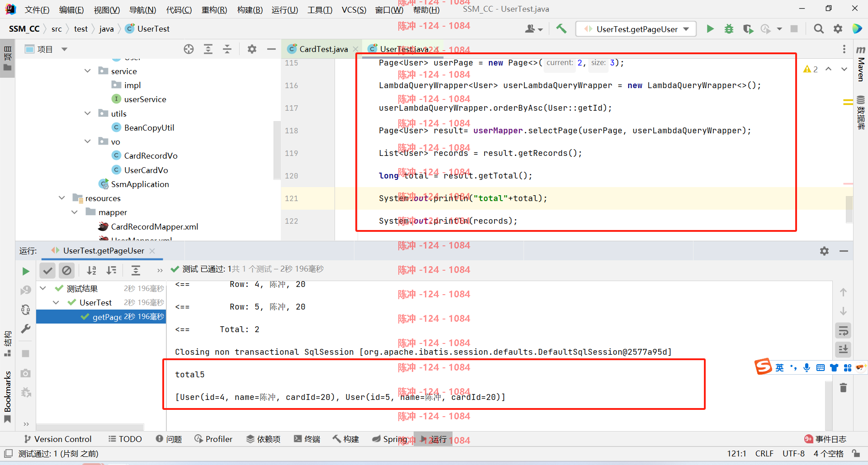This screenshot has width=868, height=465.
Task: Sort test results by duration
Action: coord(111,270)
